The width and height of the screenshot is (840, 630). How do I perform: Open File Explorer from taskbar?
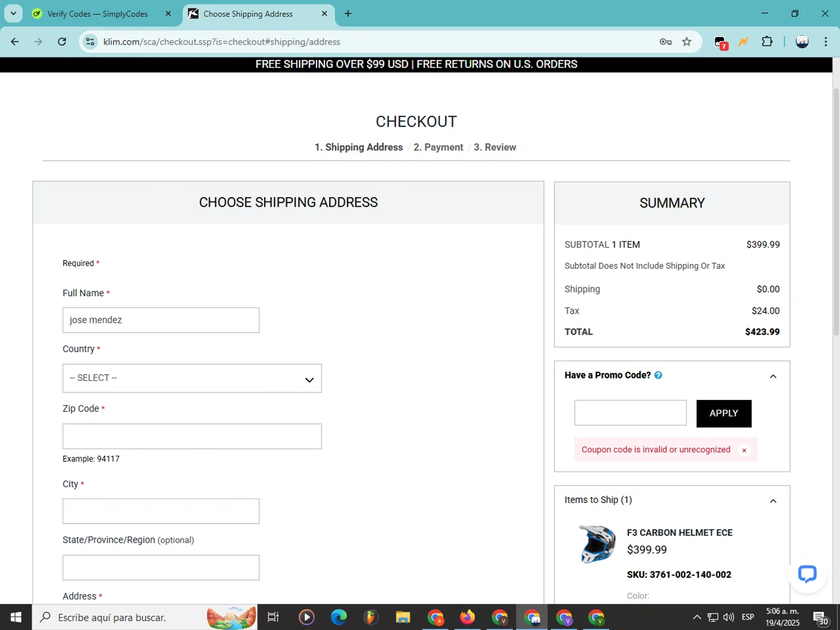point(403,617)
